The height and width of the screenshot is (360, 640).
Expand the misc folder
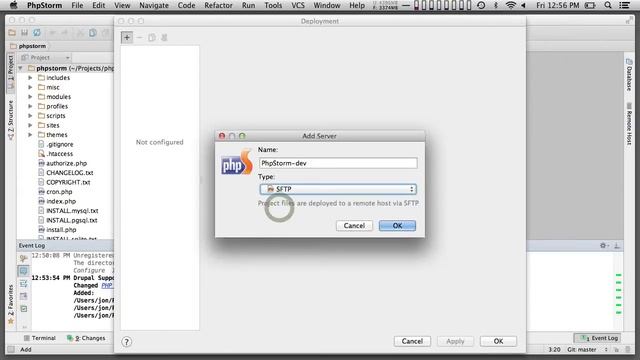coord(30,87)
